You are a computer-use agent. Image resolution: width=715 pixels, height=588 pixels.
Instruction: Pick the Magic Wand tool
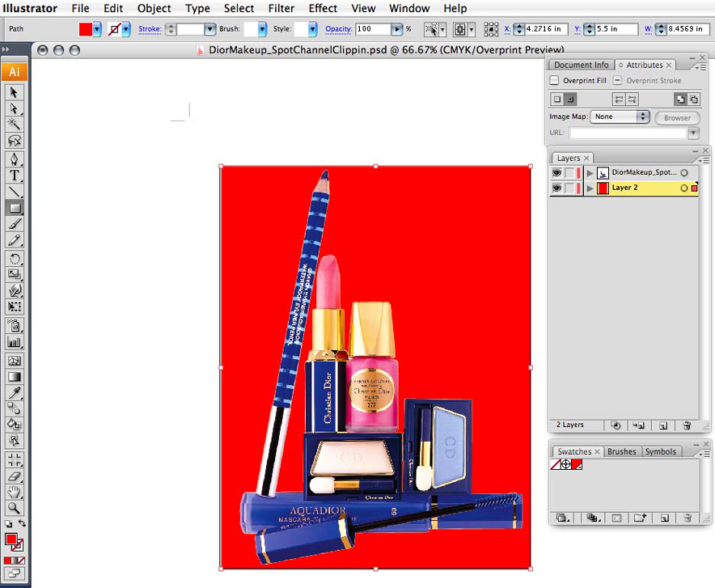(x=15, y=124)
